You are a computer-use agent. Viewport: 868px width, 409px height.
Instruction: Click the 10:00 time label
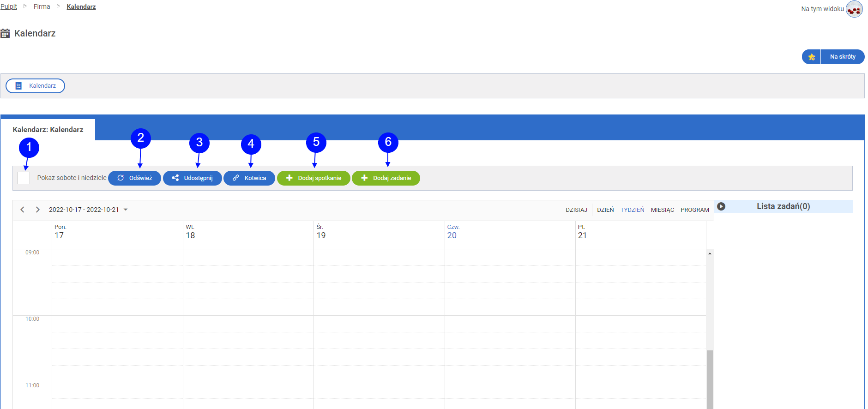[32, 319]
